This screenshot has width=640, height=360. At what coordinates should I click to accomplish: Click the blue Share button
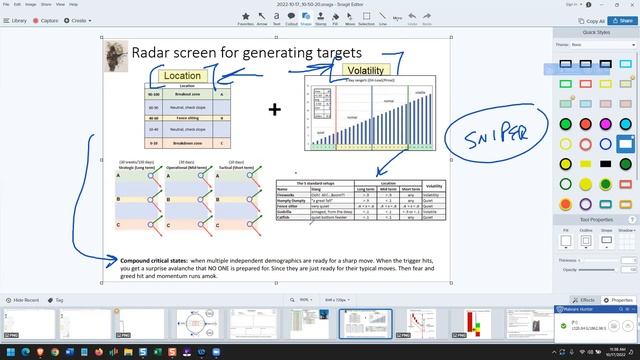point(622,20)
